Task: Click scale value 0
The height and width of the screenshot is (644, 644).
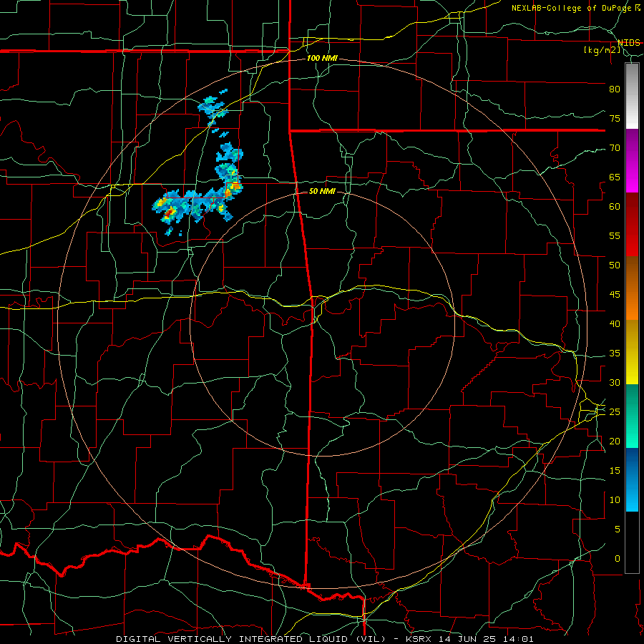Action: [618, 559]
